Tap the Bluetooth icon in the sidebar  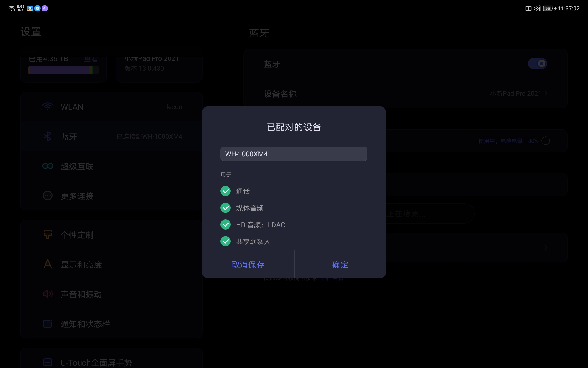(48, 136)
